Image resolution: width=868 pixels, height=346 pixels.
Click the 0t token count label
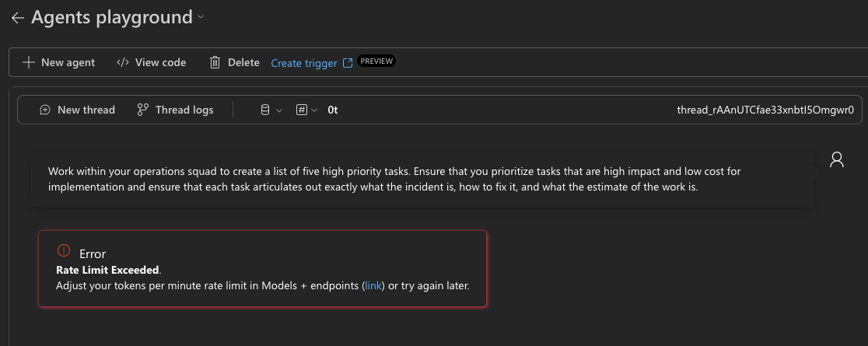(333, 110)
